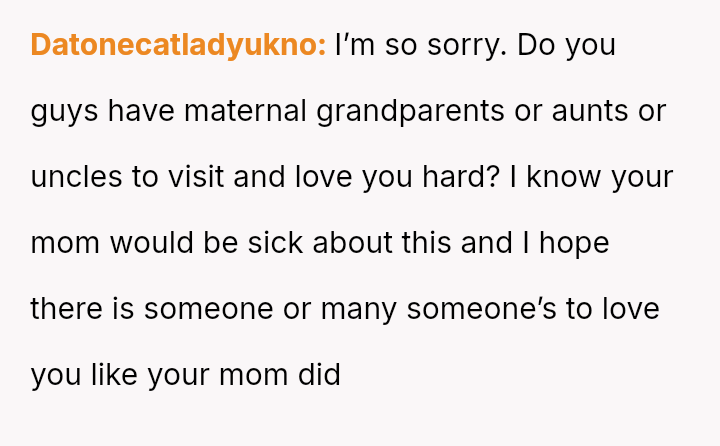Click the word "guys" starting the second line
This screenshot has width=720, height=446.
click(64, 113)
